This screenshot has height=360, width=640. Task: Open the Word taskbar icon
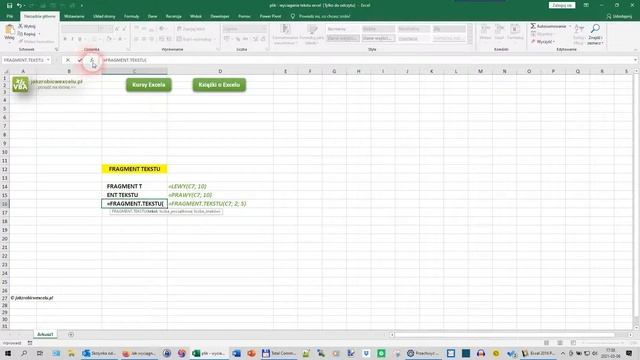236,353
